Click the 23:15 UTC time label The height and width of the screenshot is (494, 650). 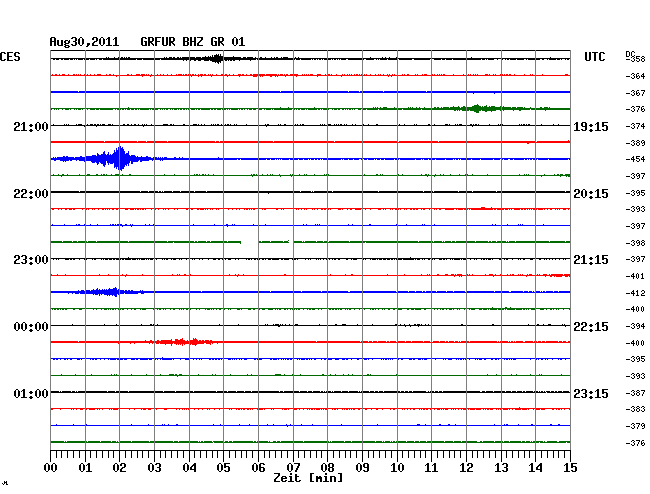click(591, 393)
